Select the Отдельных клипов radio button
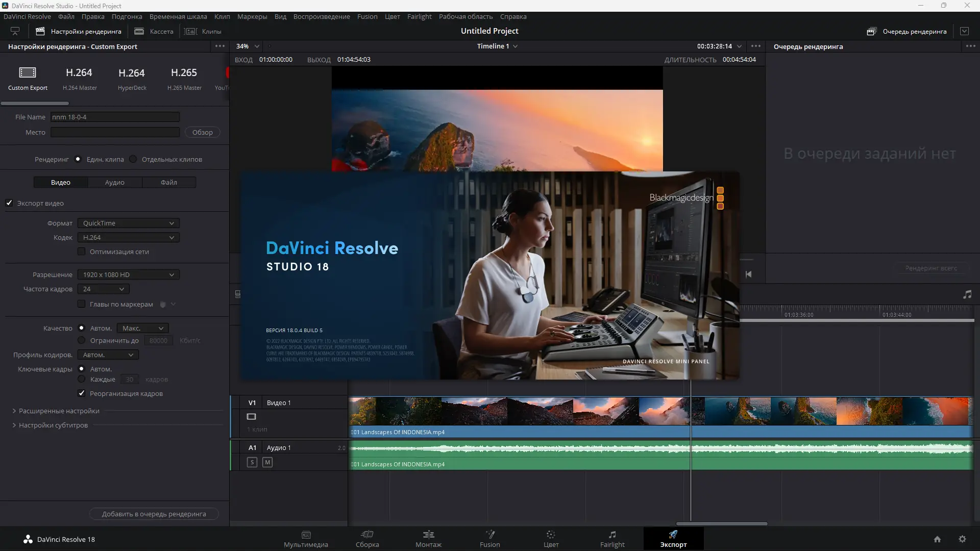The width and height of the screenshot is (980, 551). point(133,159)
